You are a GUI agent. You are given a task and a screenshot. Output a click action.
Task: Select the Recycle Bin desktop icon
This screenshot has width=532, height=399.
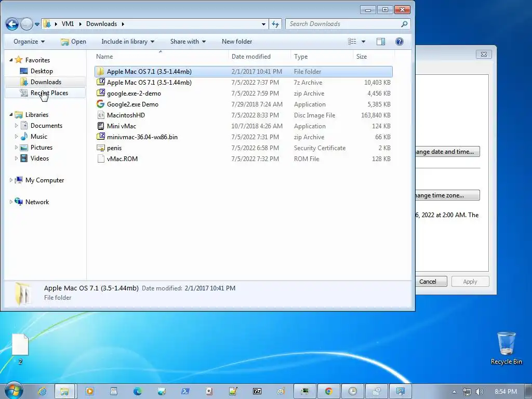506,349
